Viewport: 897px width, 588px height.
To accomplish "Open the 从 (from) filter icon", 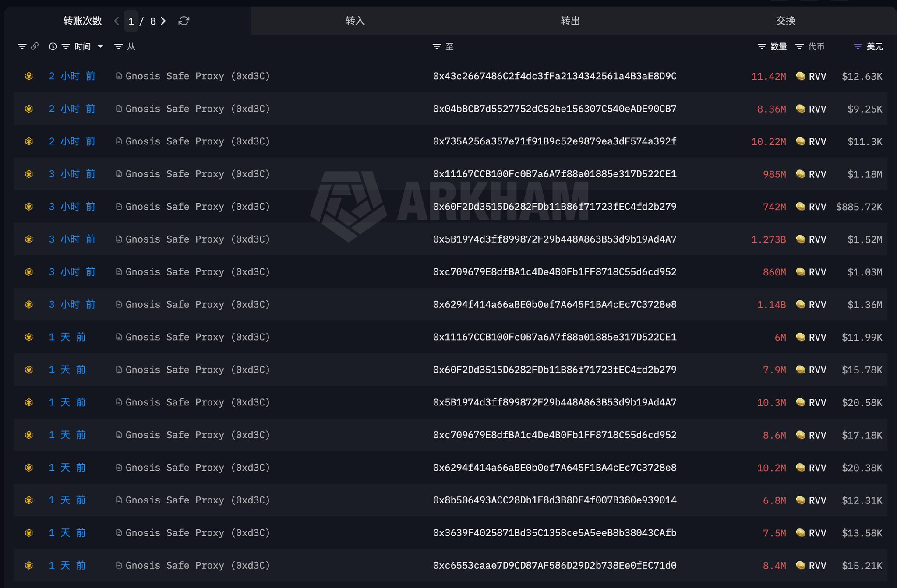I will (x=118, y=46).
